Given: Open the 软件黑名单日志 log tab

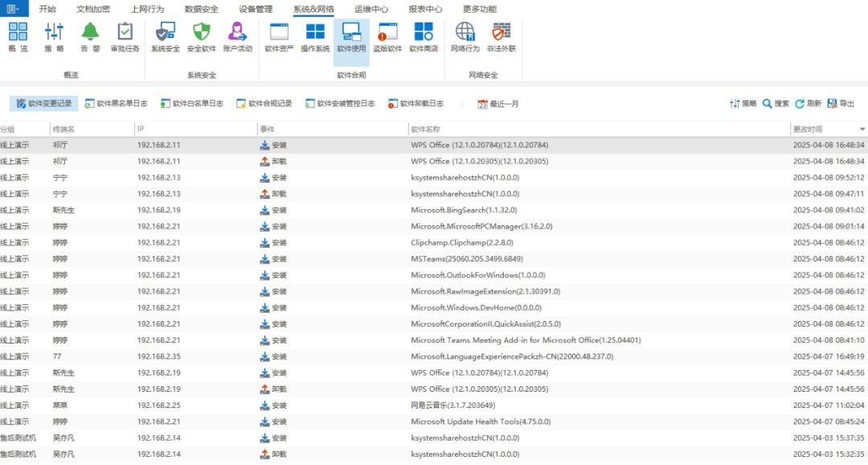Looking at the screenshot, I should (x=117, y=104).
